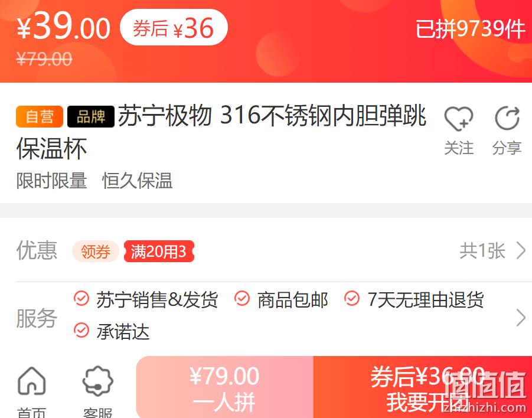Tap the 已拼9739件 sold count
The image size is (532, 418).
[x=471, y=29]
